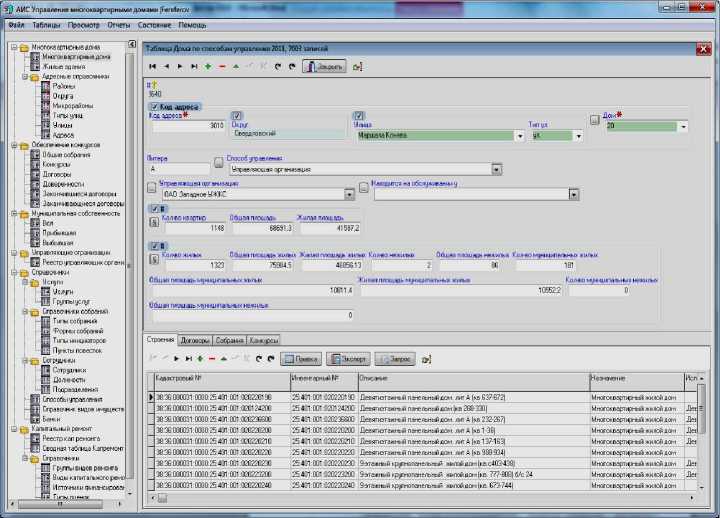Click the Экспорт button
This screenshot has width=720, height=518.
350,357
